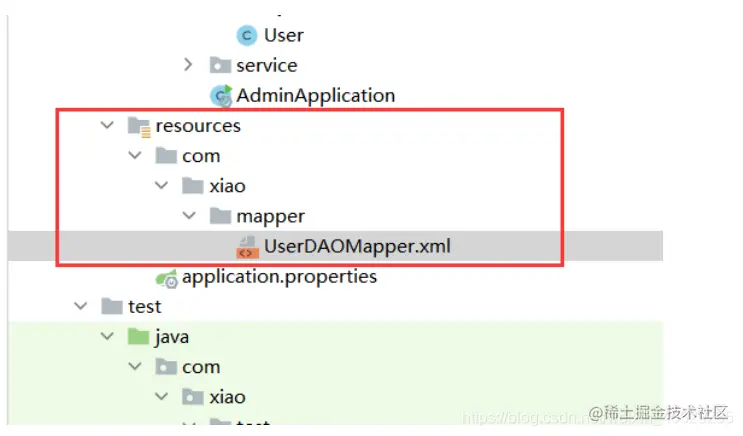Select the test folder label
The height and width of the screenshot is (436, 743).
pos(145,307)
